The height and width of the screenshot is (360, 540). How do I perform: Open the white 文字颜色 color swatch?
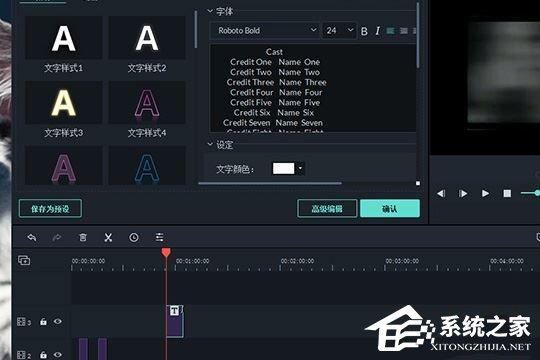[x=283, y=169]
